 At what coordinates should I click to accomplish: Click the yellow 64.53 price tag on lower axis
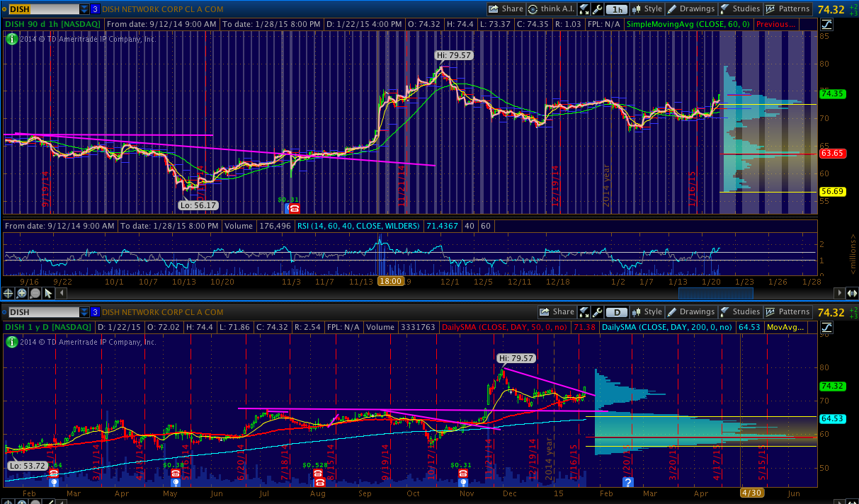coord(831,419)
